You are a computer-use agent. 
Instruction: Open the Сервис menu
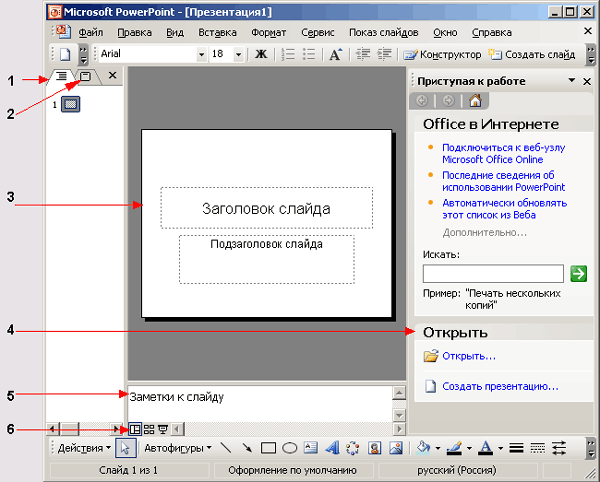(318, 33)
